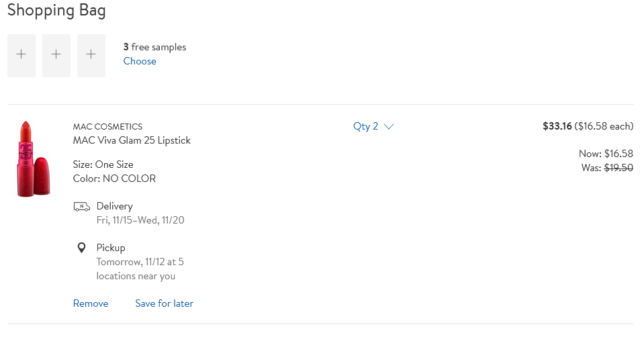This screenshot has width=644, height=337.
Task: Save the lipstick for later
Action: click(x=165, y=303)
